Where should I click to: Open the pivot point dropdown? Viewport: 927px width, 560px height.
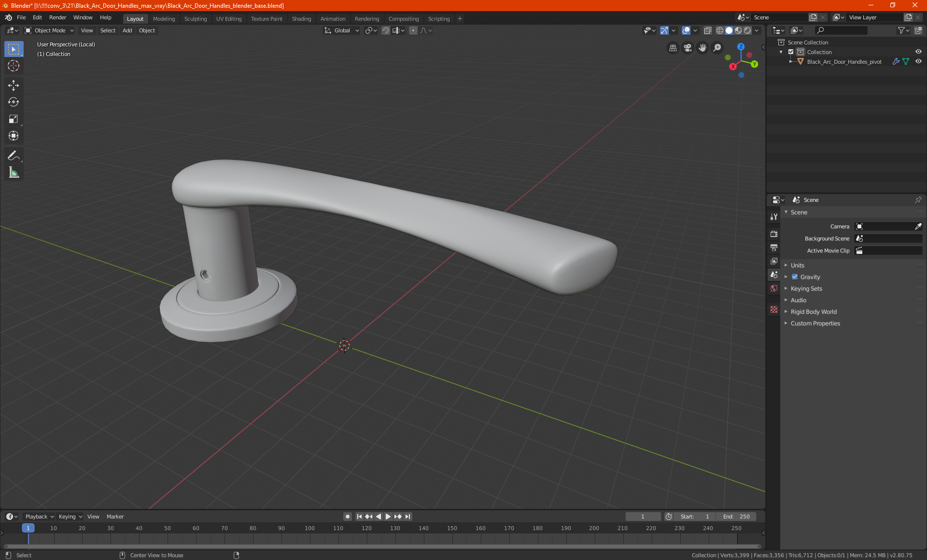pyautogui.click(x=371, y=30)
